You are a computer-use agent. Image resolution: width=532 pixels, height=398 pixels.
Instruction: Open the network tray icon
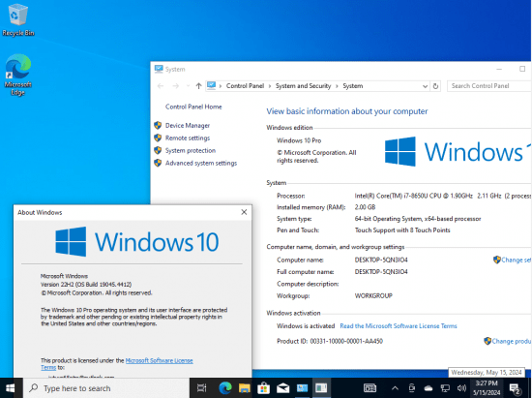tap(445, 388)
